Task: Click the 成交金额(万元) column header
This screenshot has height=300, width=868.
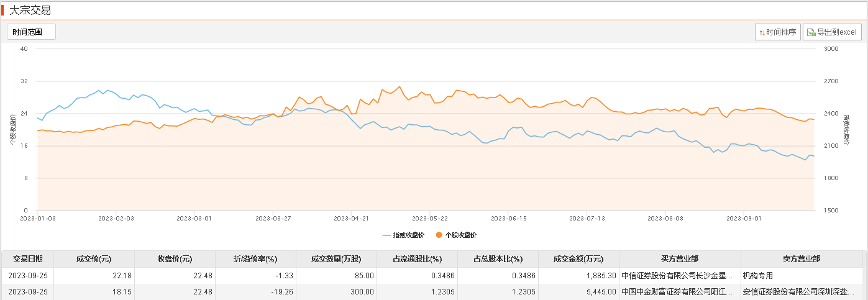Action: point(578,259)
